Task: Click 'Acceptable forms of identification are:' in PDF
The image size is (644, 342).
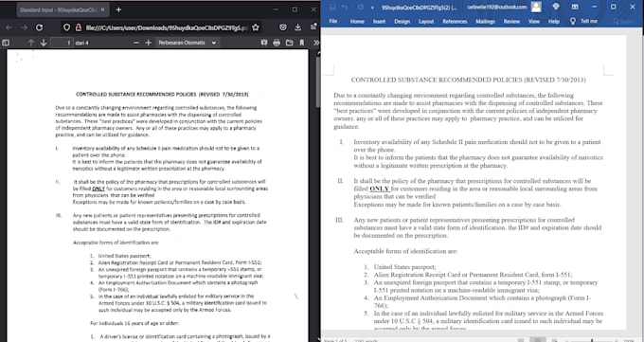Action: (x=116, y=243)
